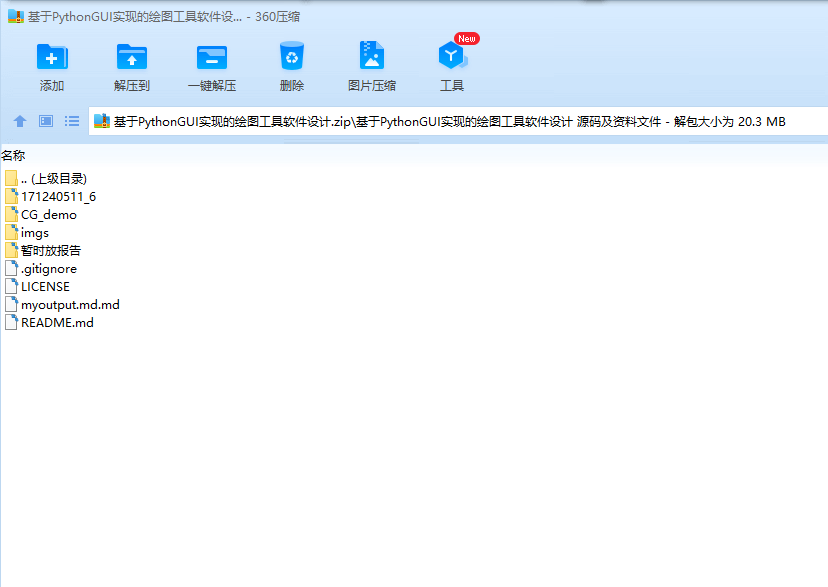Click the CG_demo folder icon
Screen dimensions: 828x587
11,214
